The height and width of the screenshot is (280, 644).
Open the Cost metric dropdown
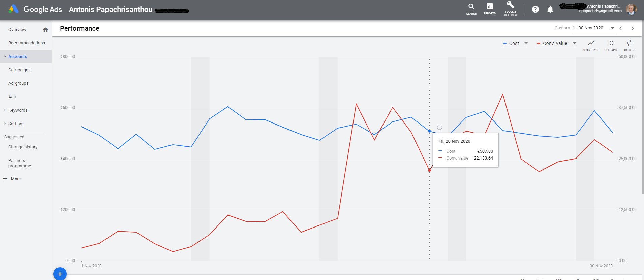[515, 43]
